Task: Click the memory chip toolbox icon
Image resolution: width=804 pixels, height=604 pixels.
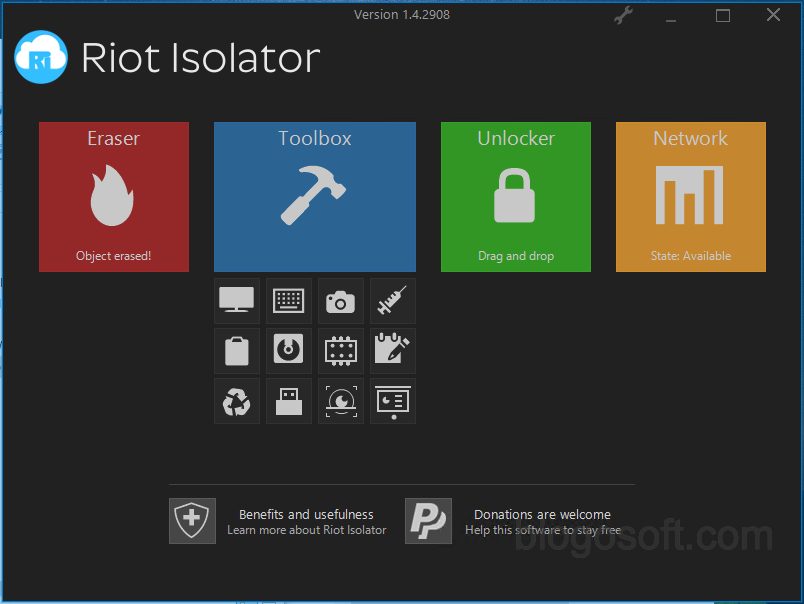Action: (341, 351)
